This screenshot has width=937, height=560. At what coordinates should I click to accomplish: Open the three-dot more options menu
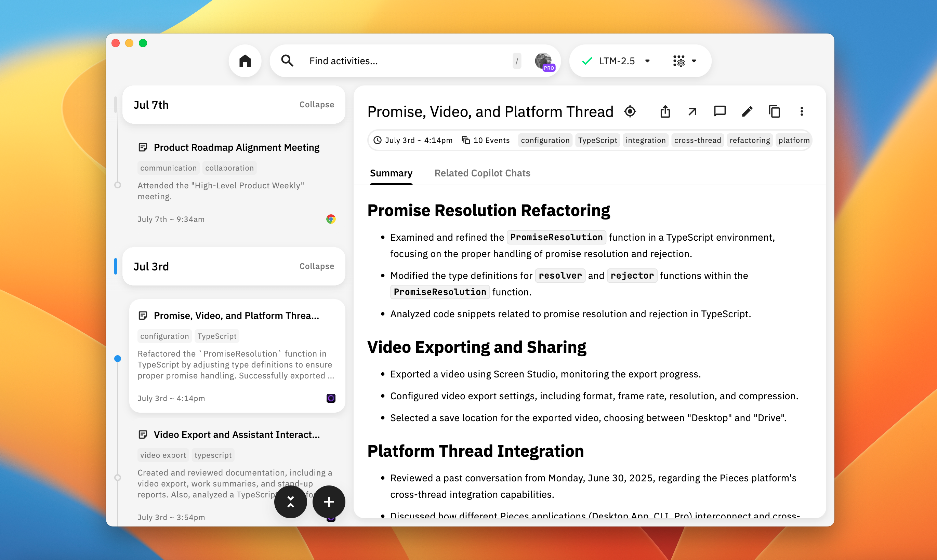click(802, 111)
